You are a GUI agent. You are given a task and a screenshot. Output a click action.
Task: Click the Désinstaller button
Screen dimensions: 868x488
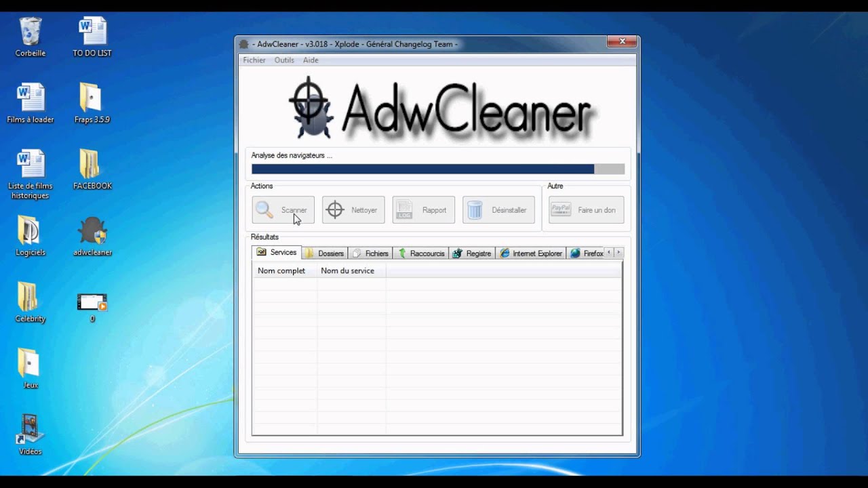point(499,210)
